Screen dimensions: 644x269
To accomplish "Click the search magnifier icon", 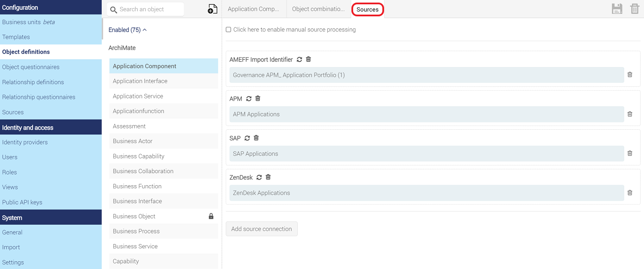I will [x=113, y=9].
